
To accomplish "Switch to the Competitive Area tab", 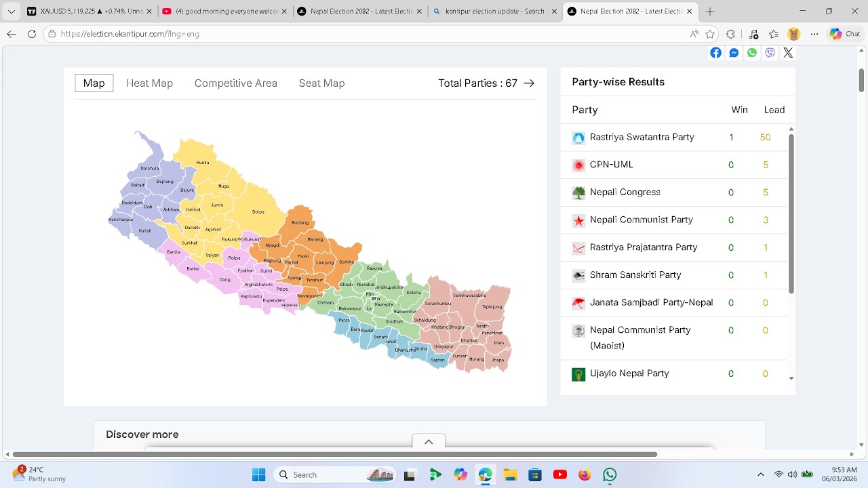I will 236,83.
